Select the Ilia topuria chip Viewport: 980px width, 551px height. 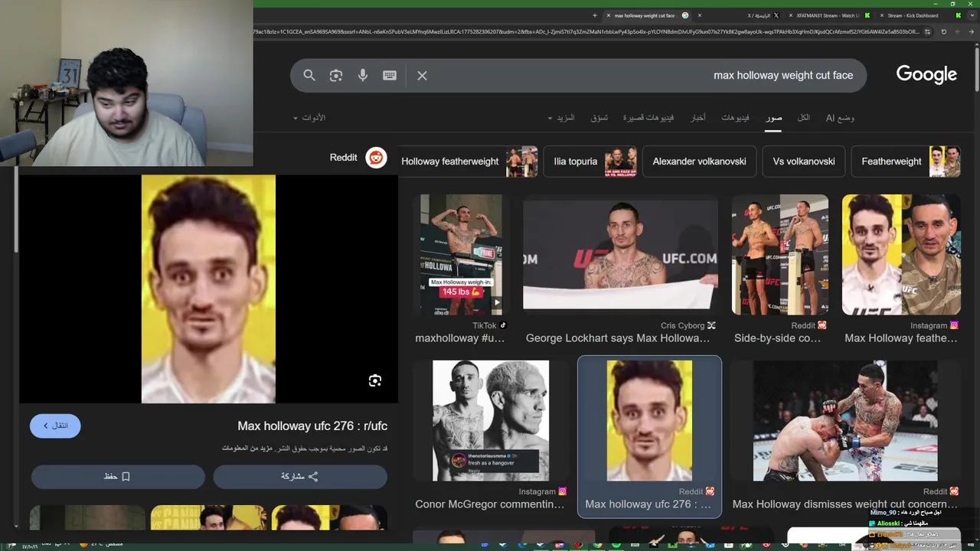tap(590, 161)
